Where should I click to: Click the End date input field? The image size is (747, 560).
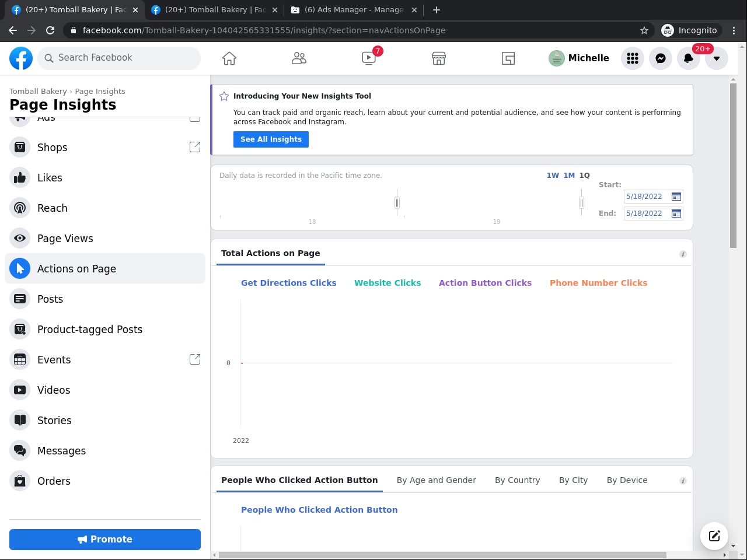pos(647,213)
